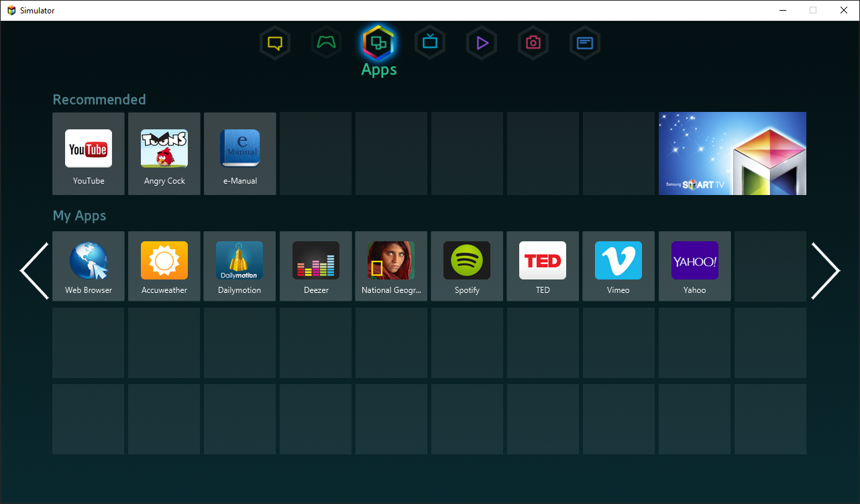Launch the Yahoo app

695,266
